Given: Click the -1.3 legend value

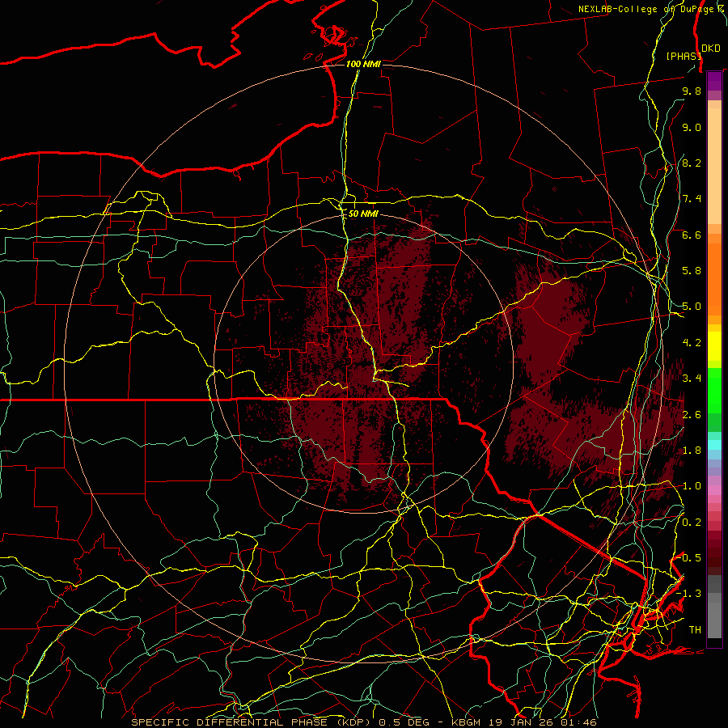Looking at the screenshot, I should click(689, 594).
